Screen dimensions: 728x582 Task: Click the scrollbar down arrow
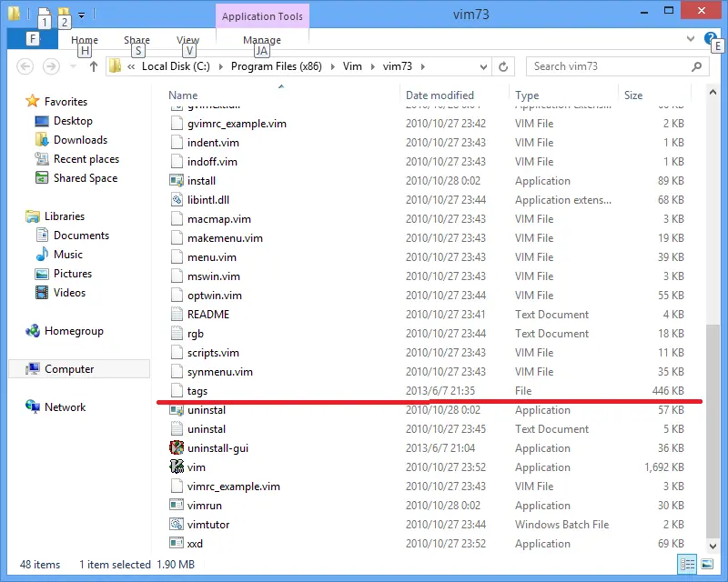(x=713, y=546)
